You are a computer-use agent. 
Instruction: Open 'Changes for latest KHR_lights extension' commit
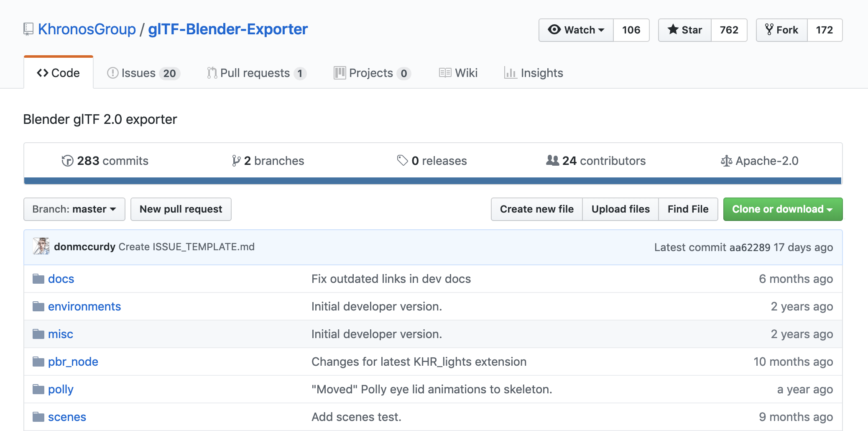click(x=419, y=362)
